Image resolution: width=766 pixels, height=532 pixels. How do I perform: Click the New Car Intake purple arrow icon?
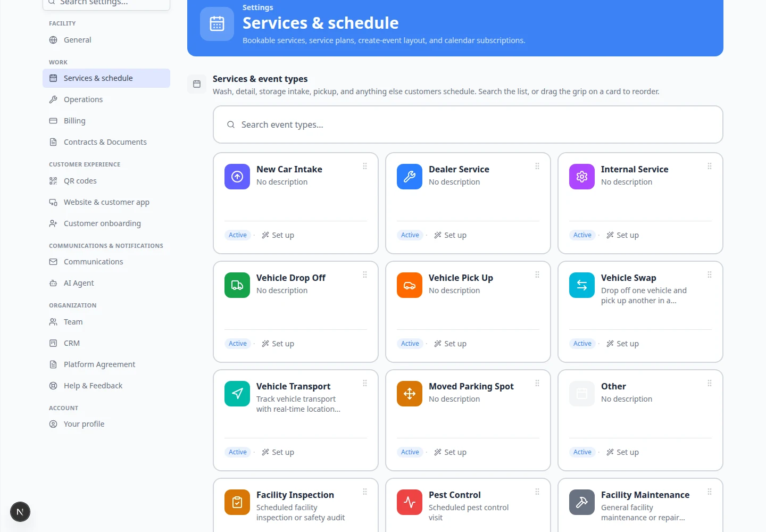coord(237,177)
